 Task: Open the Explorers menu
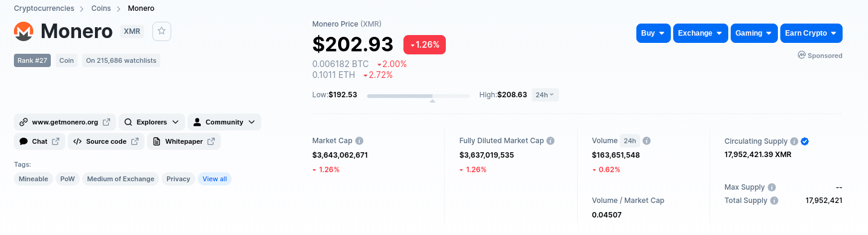[x=152, y=122]
